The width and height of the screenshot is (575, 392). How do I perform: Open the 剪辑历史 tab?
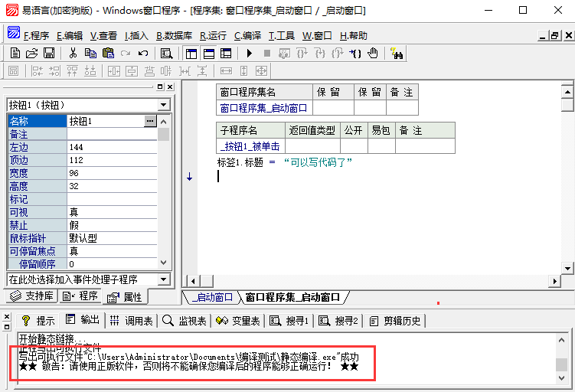(395, 320)
